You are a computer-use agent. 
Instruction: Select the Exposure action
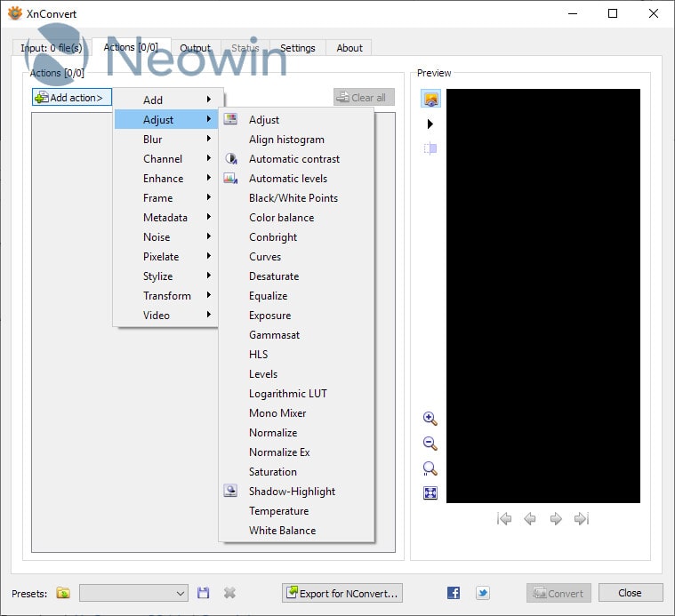coord(296,316)
